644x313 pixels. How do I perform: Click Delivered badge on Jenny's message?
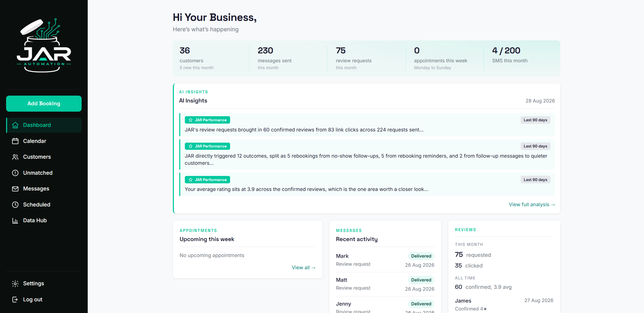pyautogui.click(x=421, y=304)
